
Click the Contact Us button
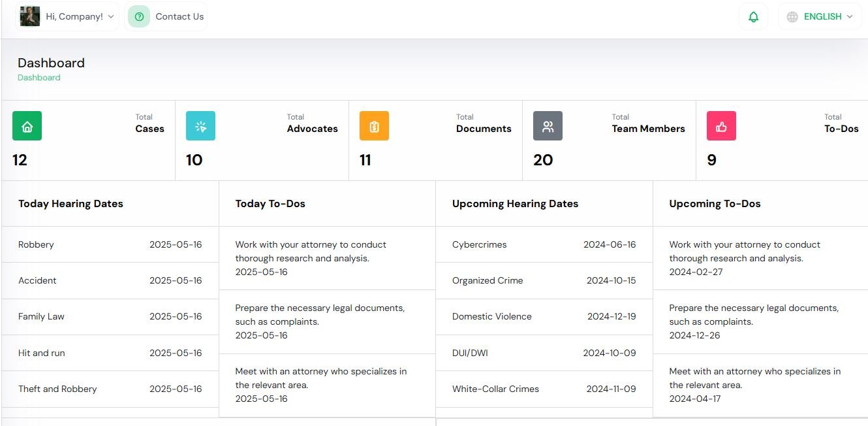[x=179, y=17]
